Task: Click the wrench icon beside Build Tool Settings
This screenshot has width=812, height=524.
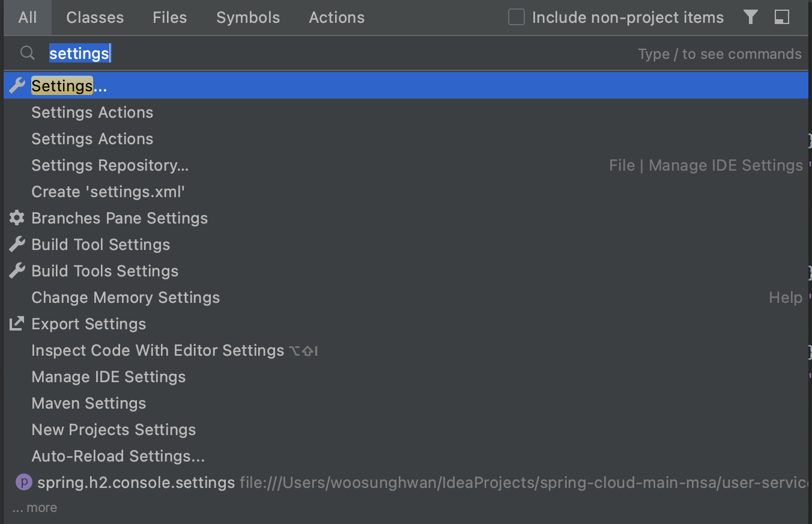Action: tap(17, 245)
